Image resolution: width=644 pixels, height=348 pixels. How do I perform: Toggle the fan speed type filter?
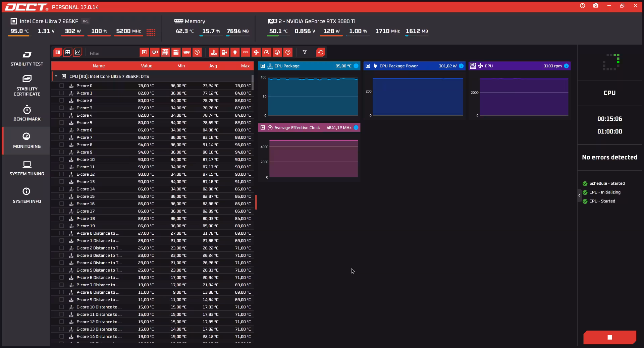[x=256, y=52]
